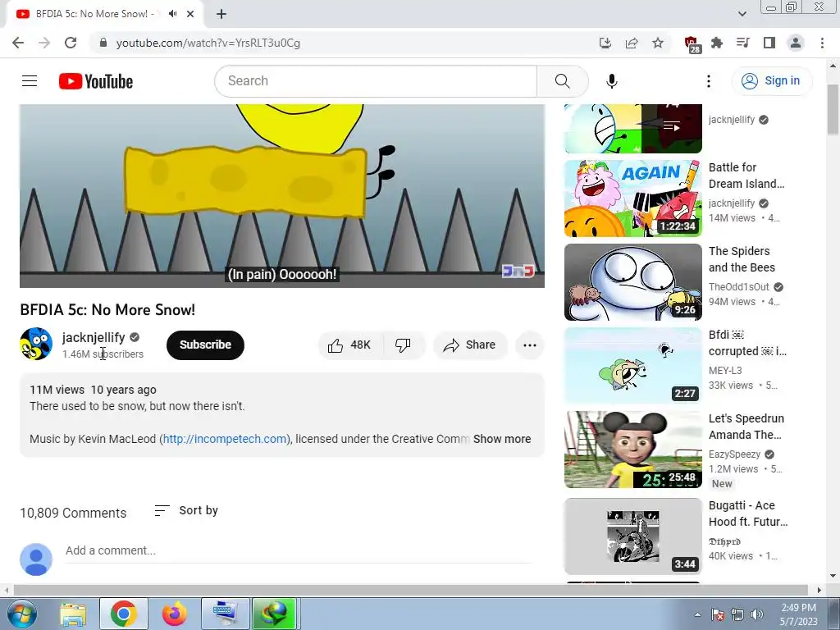Switch to Chrome in the taskbar
Screen dimensions: 840x630
[124, 614]
